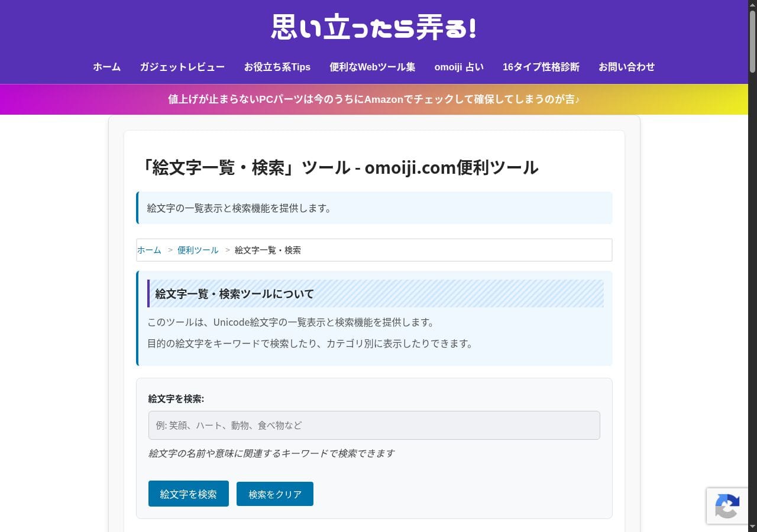Viewport: 757px width, 532px height.
Task: Follow the 便利ツール breadcrumb link
Action: tap(198, 250)
